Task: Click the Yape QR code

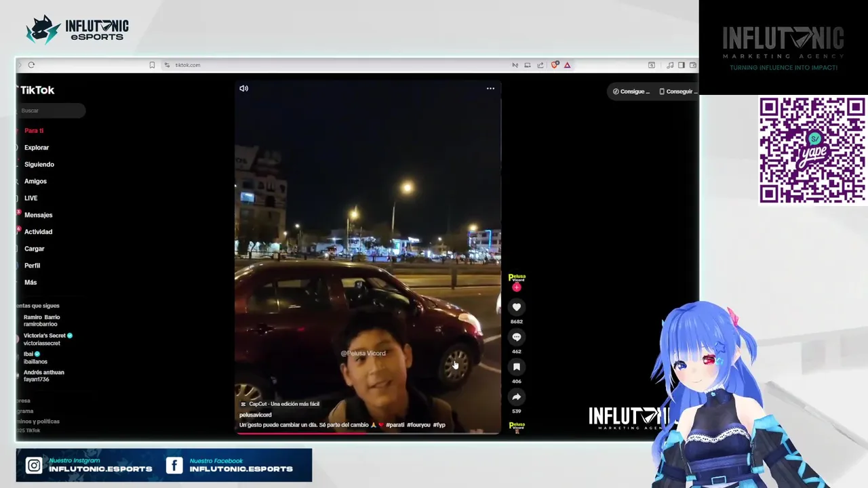Action: (x=812, y=150)
